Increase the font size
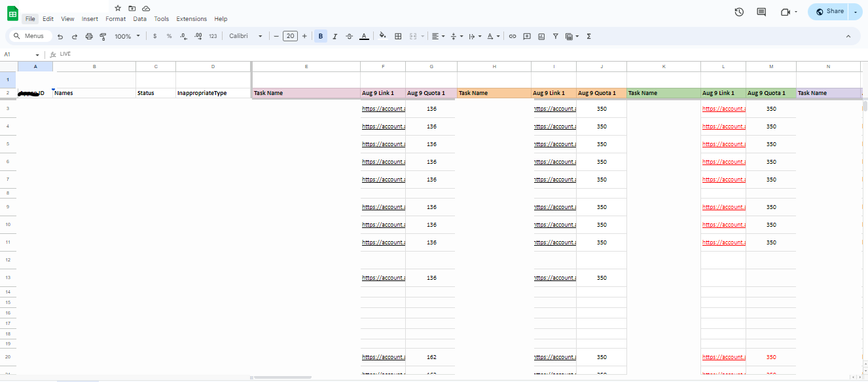The image size is (868, 382). 304,37
